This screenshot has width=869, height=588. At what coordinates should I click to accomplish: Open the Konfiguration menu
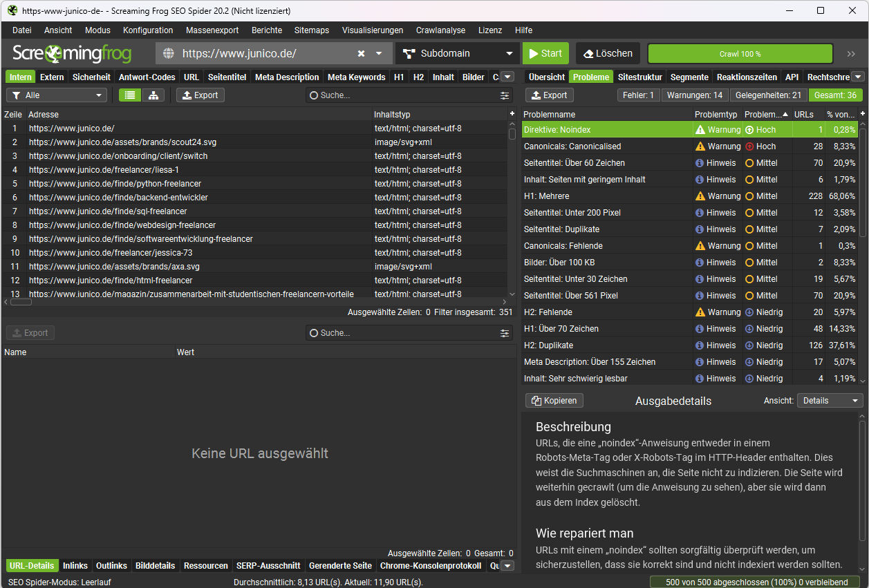(148, 30)
